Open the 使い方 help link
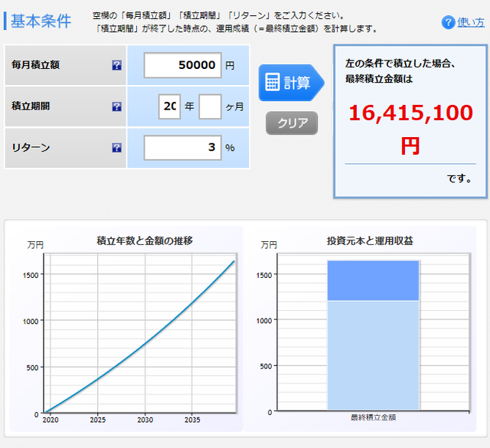Viewport: 490px width, 448px height. tap(471, 22)
